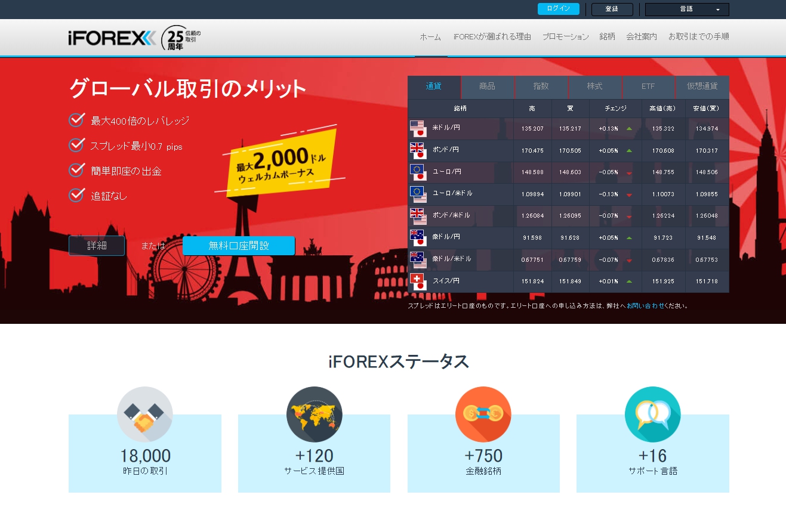Click the スイス/円 flag icon
Image resolution: width=786 pixels, height=532 pixels.
coord(418,282)
